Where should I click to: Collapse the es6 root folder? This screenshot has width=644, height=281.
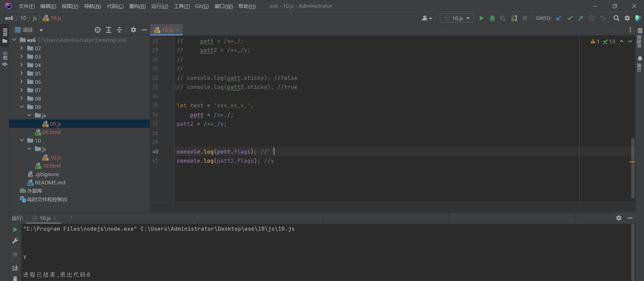point(14,40)
